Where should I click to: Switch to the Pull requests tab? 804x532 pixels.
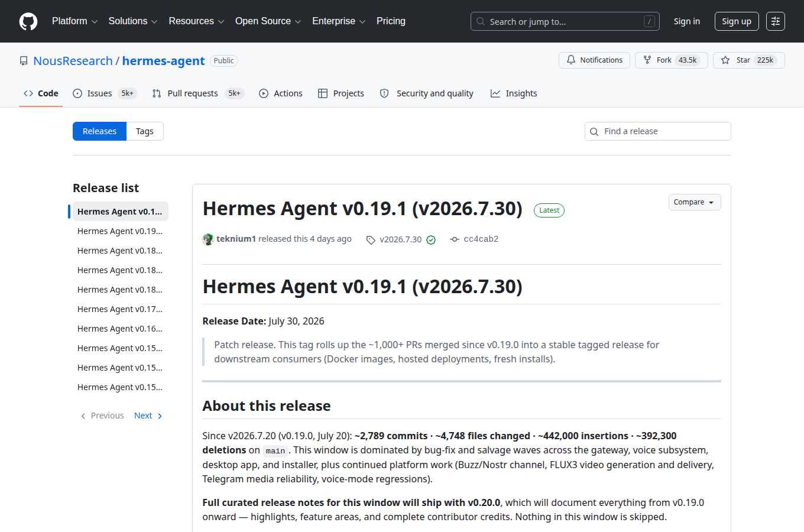pyautogui.click(x=198, y=93)
